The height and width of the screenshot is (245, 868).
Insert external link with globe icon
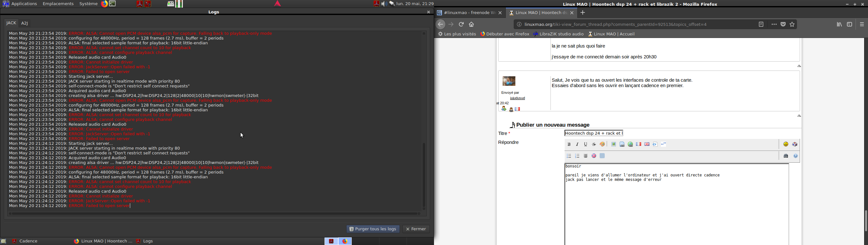pyautogui.click(x=631, y=144)
